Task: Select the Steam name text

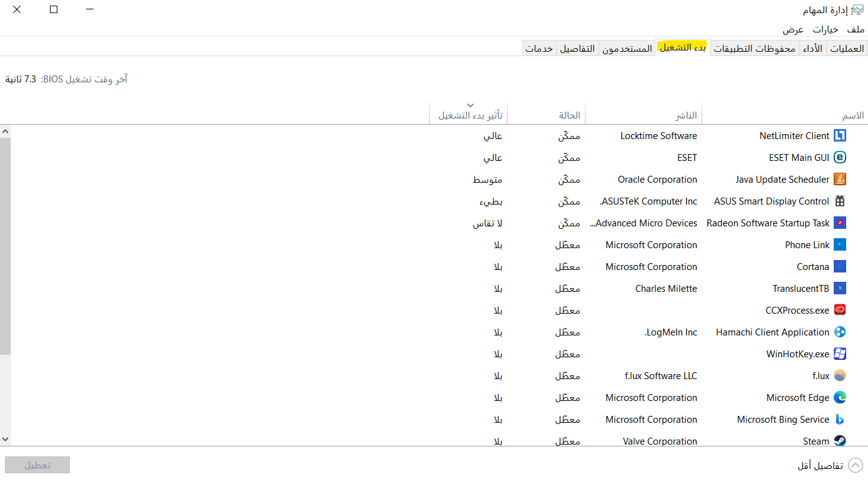Action: pyautogui.click(x=816, y=441)
